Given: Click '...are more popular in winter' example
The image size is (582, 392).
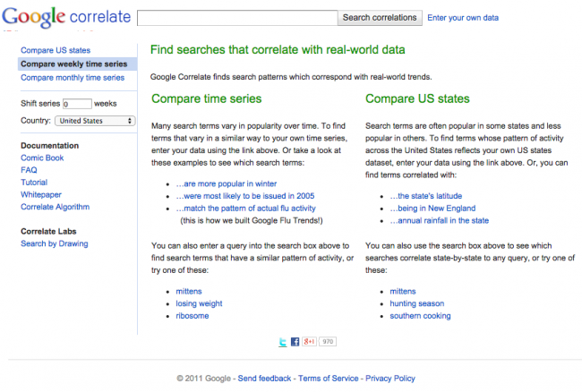Looking at the screenshot, I should (227, 183).
